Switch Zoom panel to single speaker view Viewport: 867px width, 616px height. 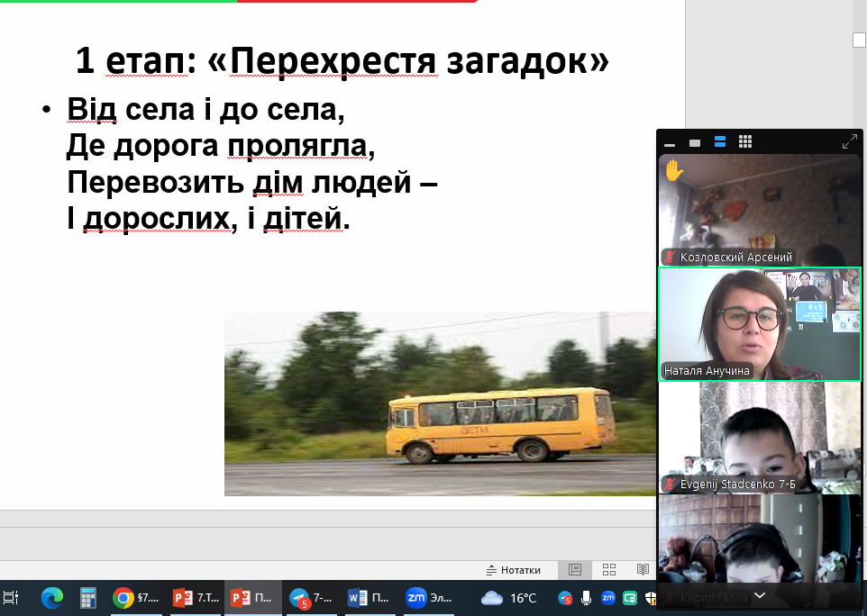coord(695,143)
